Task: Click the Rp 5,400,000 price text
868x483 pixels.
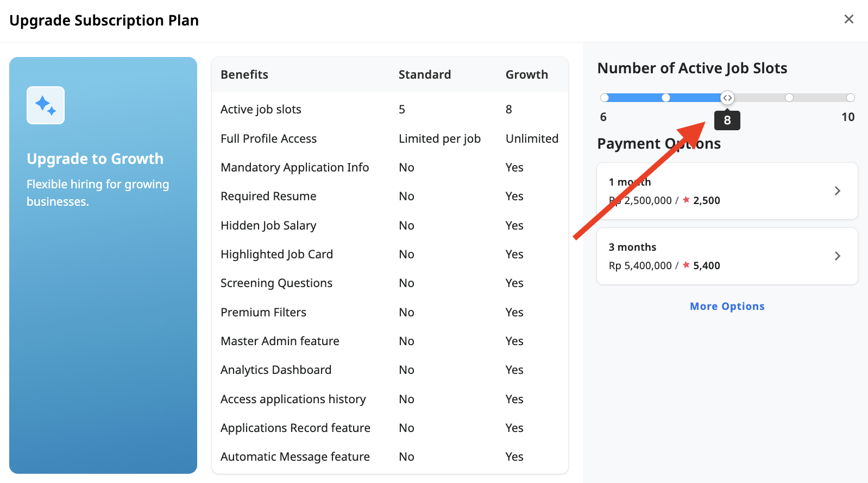Action: click(640, 265)
